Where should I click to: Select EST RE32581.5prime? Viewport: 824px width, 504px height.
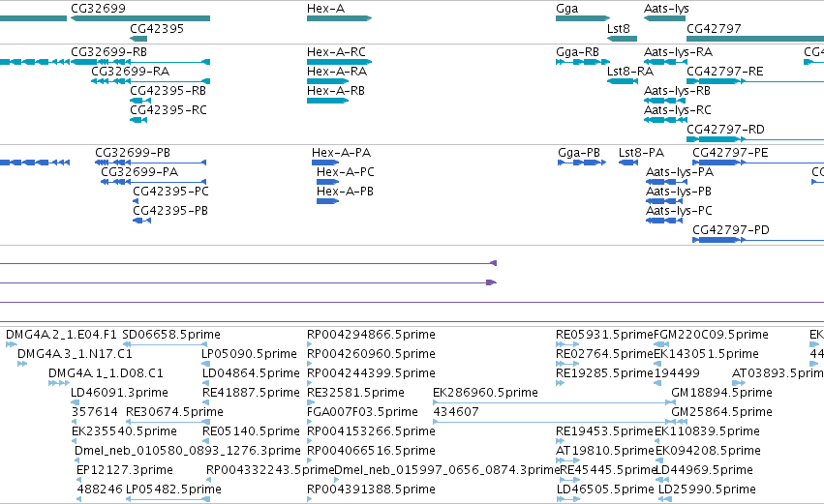[x=355, y=393]
